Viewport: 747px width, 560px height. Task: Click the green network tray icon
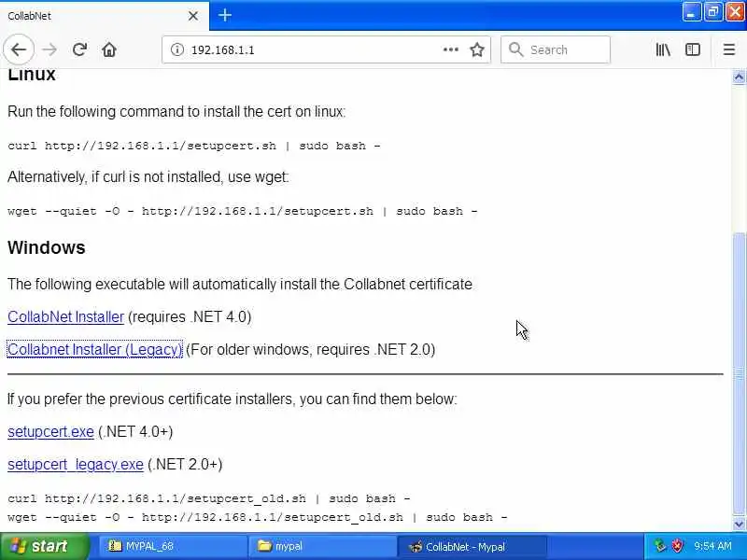click(660, 546)
